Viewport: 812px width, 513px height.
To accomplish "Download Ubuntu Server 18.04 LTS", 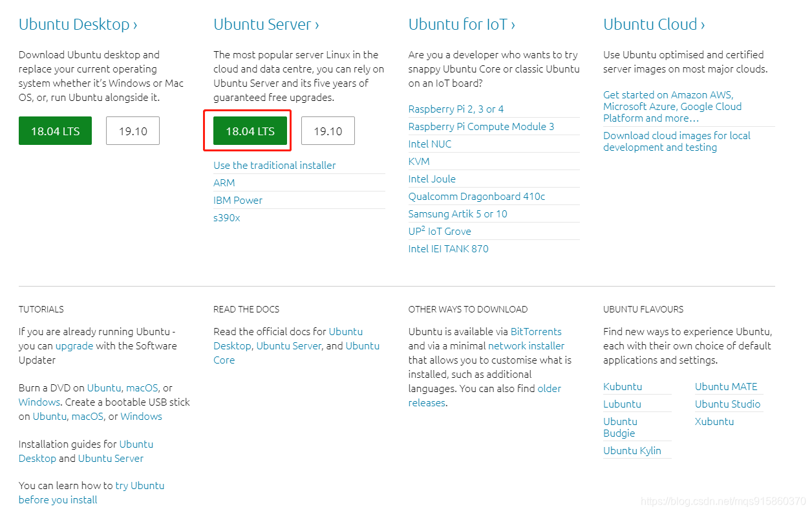I will (250, 131).
